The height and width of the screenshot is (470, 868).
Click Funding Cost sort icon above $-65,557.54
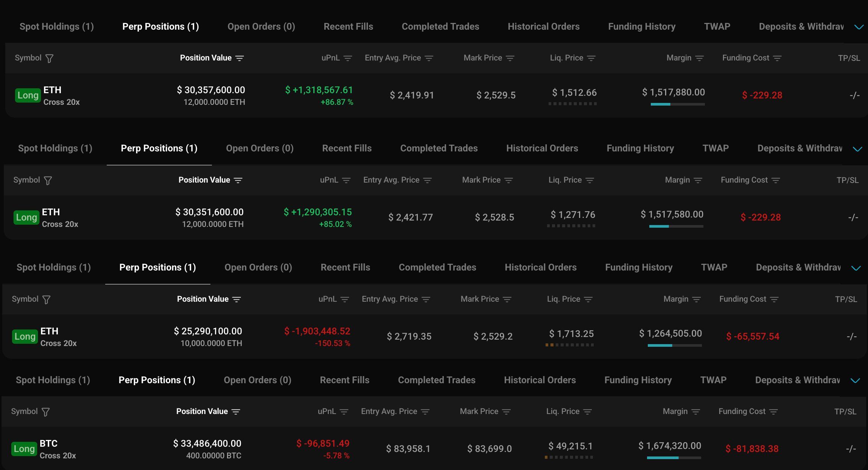click(x=774, y=299)
